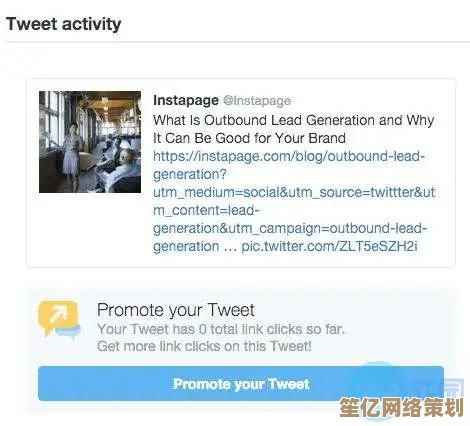
Task: Click the ellipsis after 'generation' in the tweet
Action: [x=230, y=248]
